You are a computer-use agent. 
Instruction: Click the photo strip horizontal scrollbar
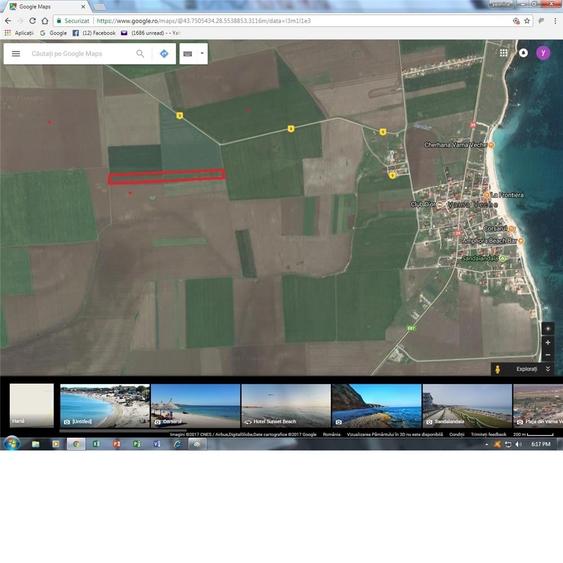coord(123,430)
